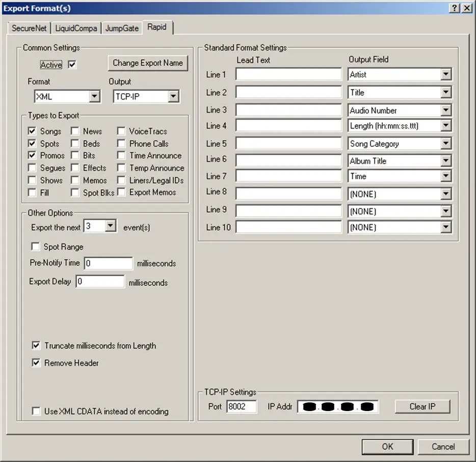Enable VoiceTracs export type

[x=121, y=131]
